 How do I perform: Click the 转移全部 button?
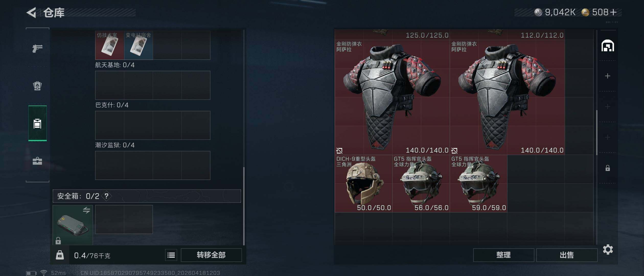coord(211,255)
